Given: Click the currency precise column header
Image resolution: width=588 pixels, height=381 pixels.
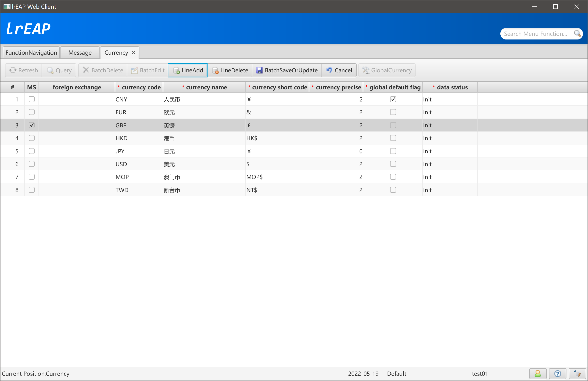Looking at the screenshot, I should tap(336, 87).
